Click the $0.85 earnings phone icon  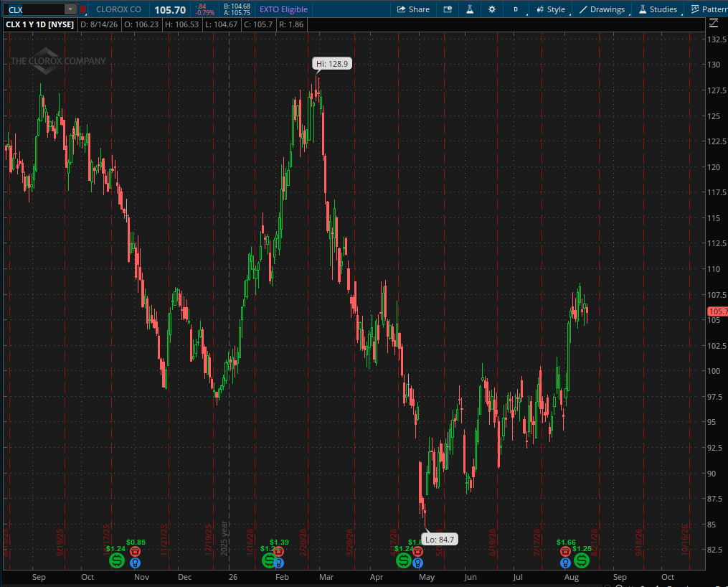[135, 552]
